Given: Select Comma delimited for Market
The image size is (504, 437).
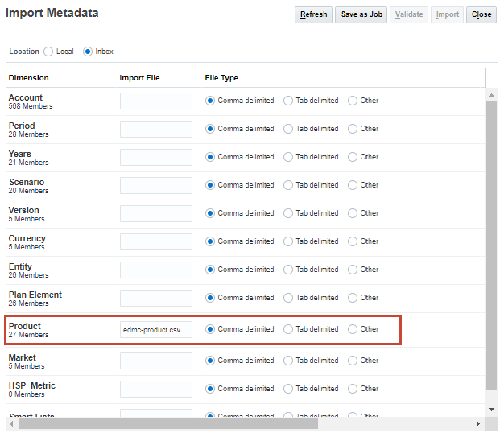Looking at the screenshot, I should [x=210, y=361].
